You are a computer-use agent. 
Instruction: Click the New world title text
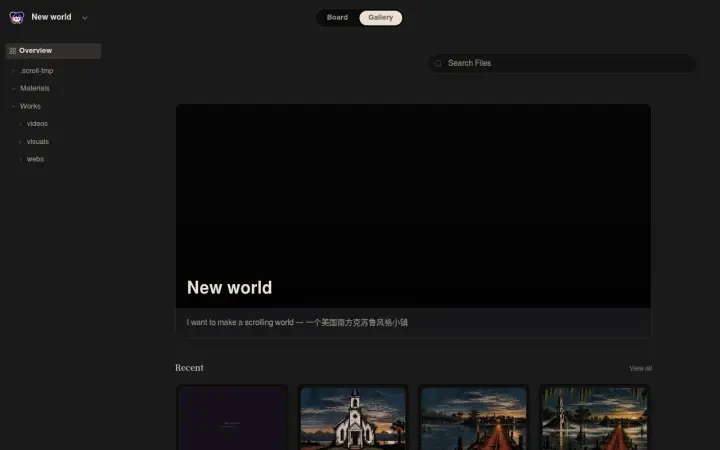229,288
